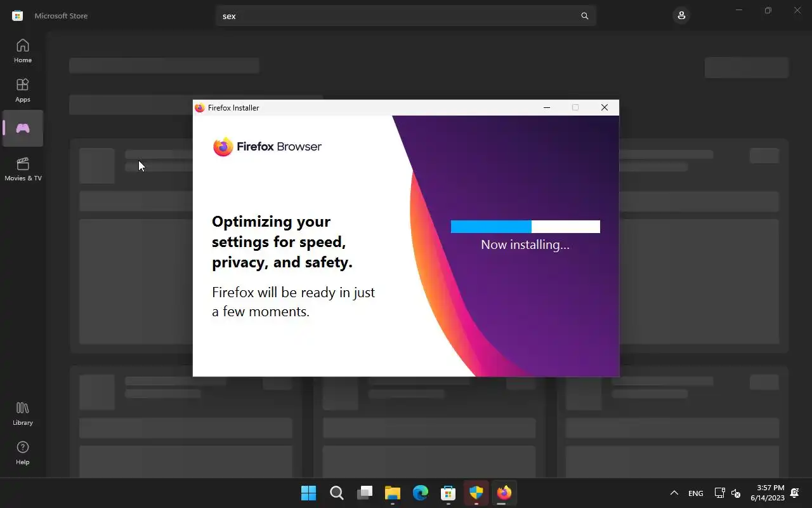812x508 pixels.
Task: Launch Microsoft Edge from taskbar
Action: pos(421,493)
